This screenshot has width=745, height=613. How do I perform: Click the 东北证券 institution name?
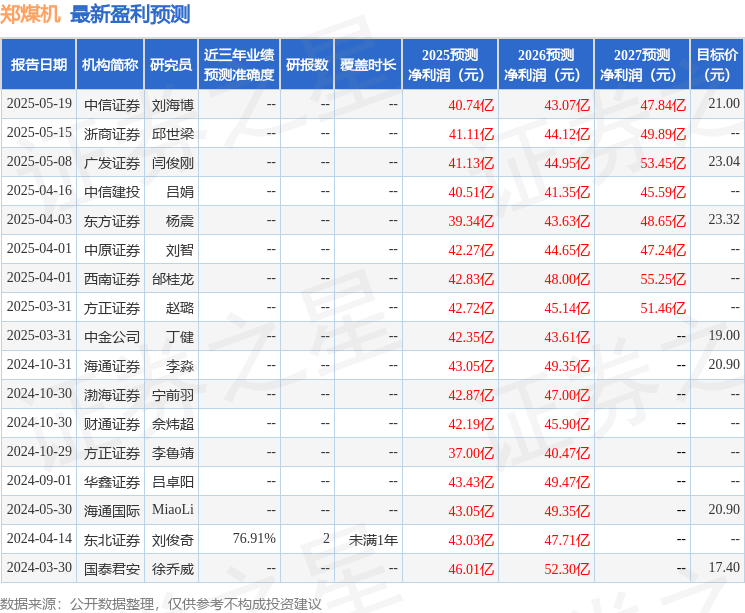(111, 540)
